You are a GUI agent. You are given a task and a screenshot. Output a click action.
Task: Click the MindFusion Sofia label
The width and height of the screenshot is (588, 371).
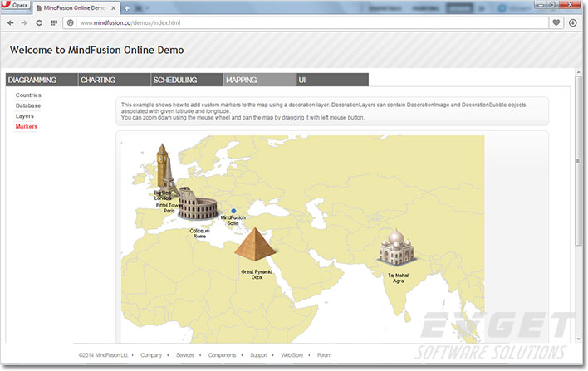point(233,220)
